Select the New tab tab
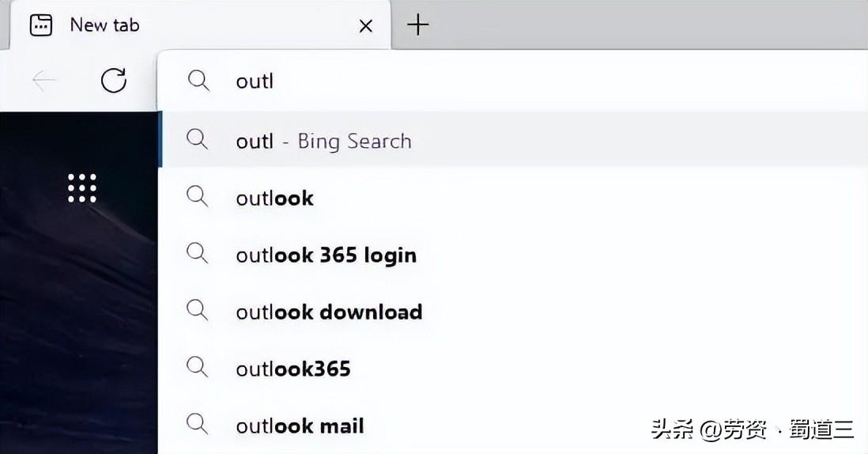This screenshot has height=454, width=868. point(200,25)
